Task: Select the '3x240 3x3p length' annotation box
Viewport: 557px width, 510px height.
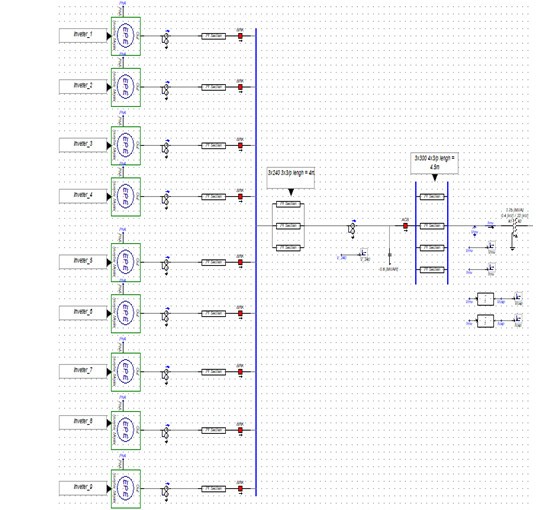Action: pos(291,178)
